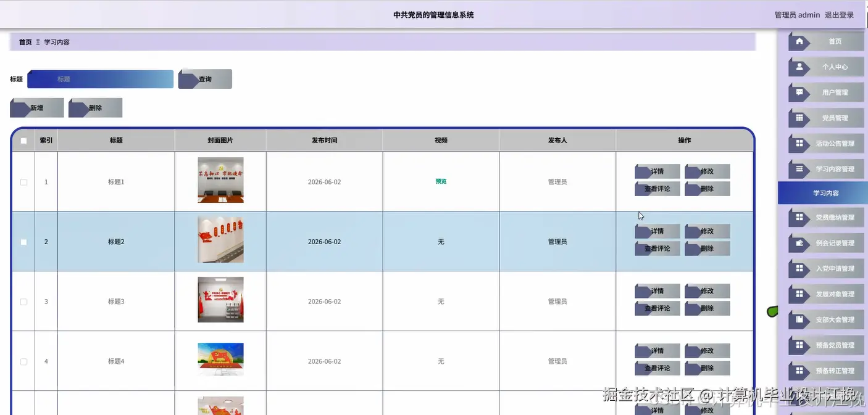Open cover thumbnail of 标题3
The width and height of the screenshot is (868, 415).
pyautogui.click(x=220, y=300)
